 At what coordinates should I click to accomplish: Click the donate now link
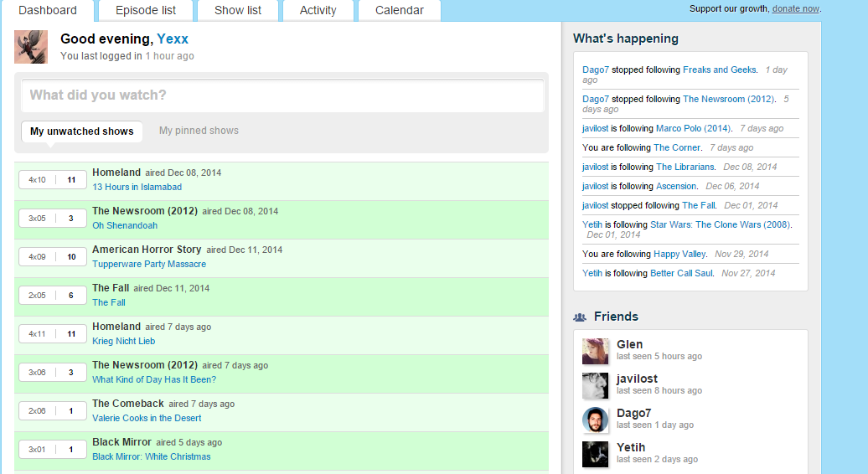tap(795, 9)
